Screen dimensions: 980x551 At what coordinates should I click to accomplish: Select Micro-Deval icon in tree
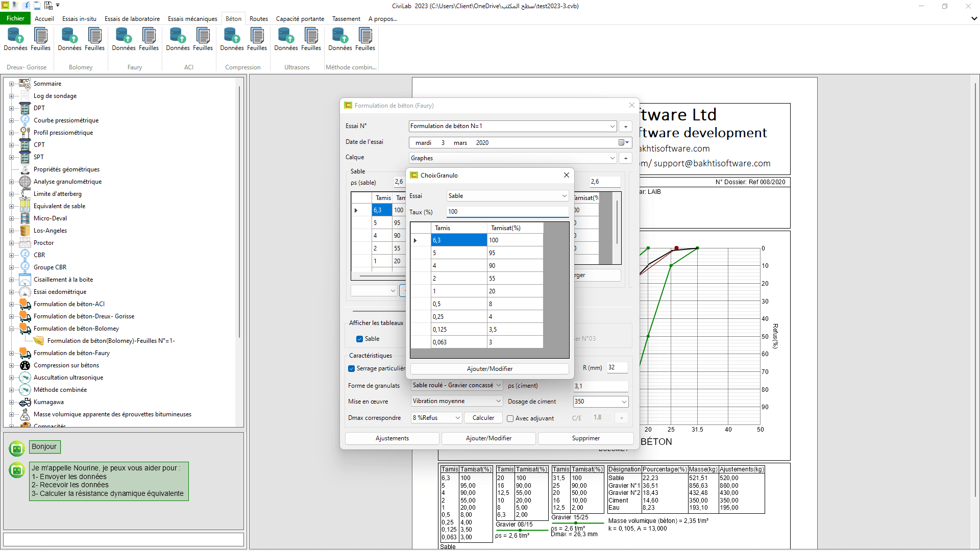point(25,218)
